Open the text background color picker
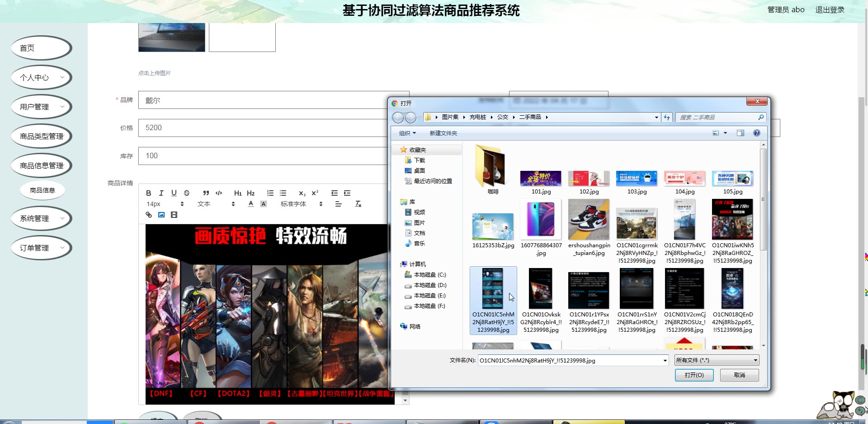868x424 pixels. click(x=264, y=204)
